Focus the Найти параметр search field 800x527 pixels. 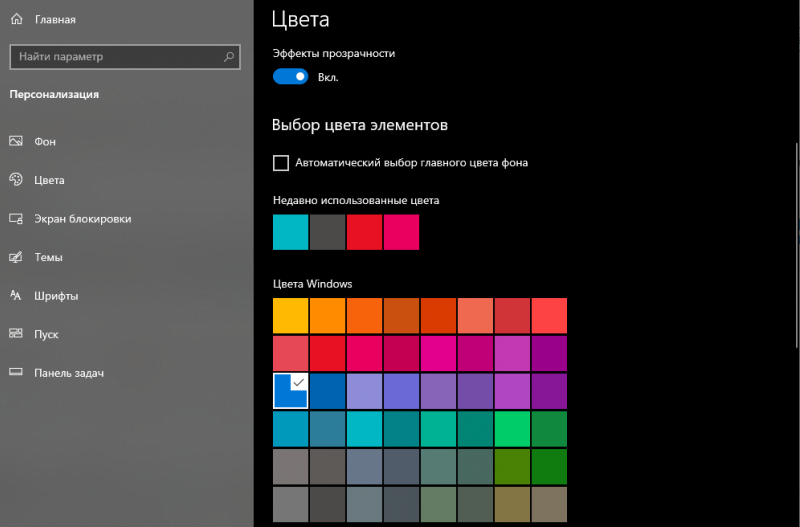coord(125,57)
